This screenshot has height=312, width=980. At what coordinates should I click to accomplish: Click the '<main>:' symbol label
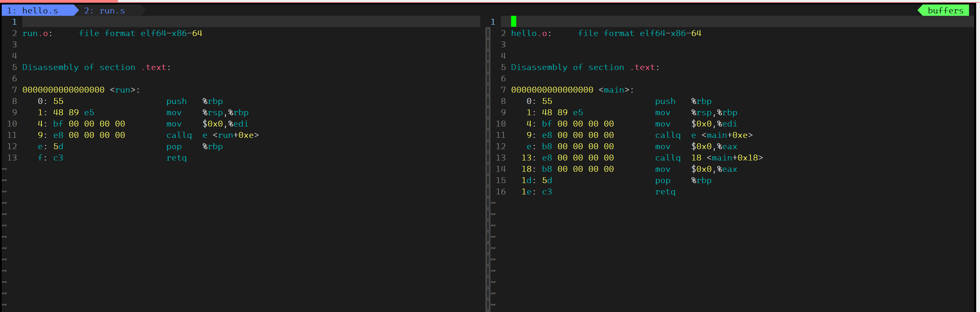point(616,90)
